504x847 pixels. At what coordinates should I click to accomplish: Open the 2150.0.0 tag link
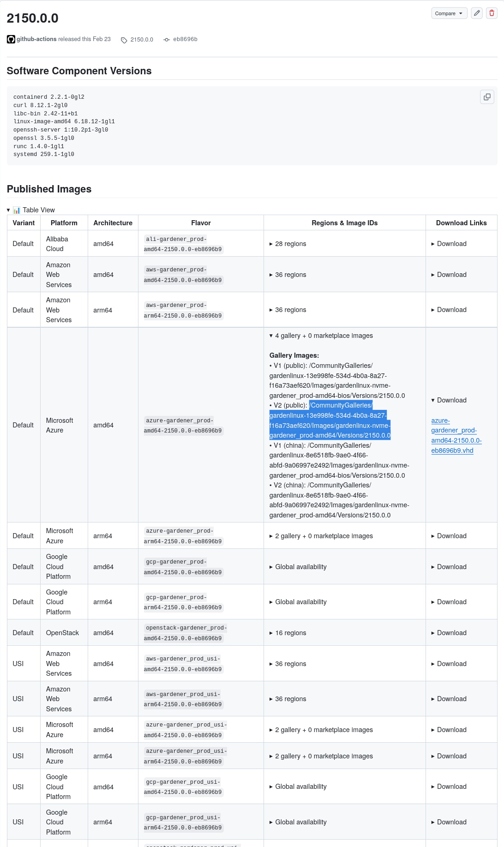coord(141,40)
